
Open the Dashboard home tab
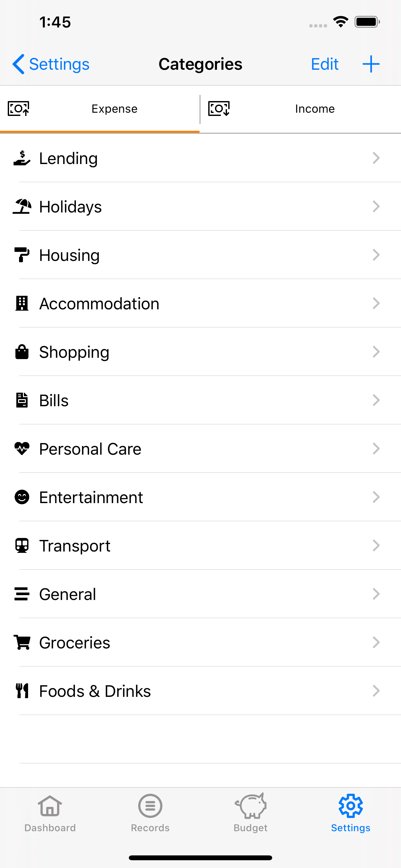[x=50, y=812]
